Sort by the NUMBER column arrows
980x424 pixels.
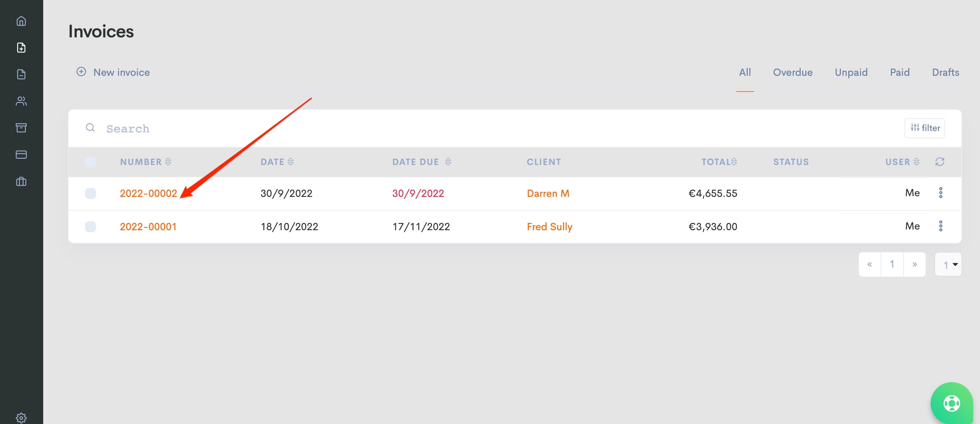coord(168,162)
